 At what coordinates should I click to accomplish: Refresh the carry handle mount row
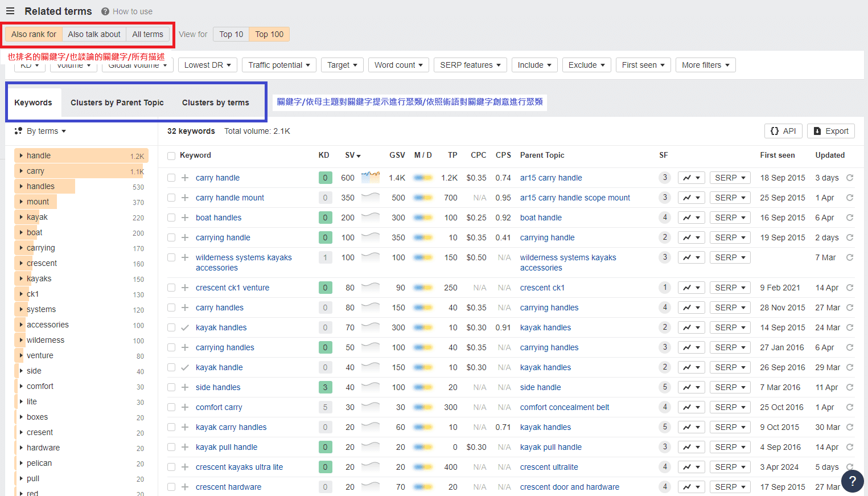point(850,198)
